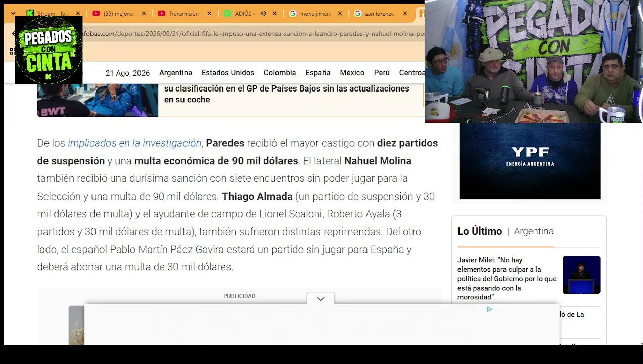The height and width of the screenshot is (364, 643).
Task: Close the Transmisión tab
Action: pyautogui.click(x=209, y=14)
